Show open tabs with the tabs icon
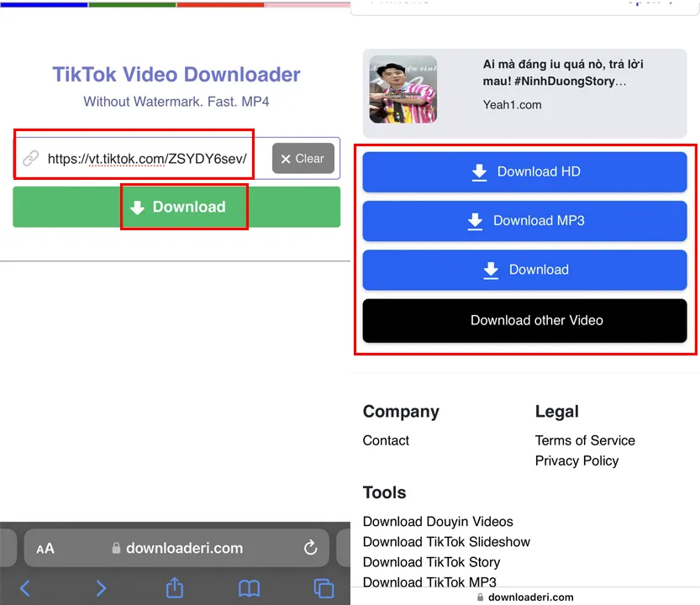700x605 pixels. click(x=322, y=588)
